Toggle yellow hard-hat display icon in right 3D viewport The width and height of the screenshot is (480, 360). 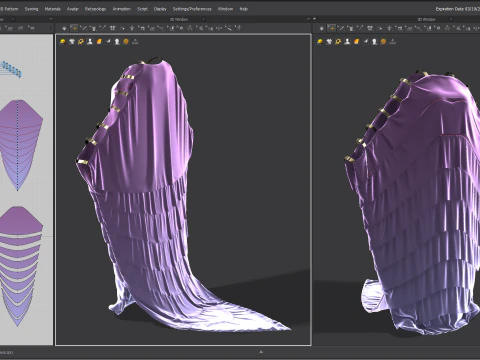(x=320, y=41)
